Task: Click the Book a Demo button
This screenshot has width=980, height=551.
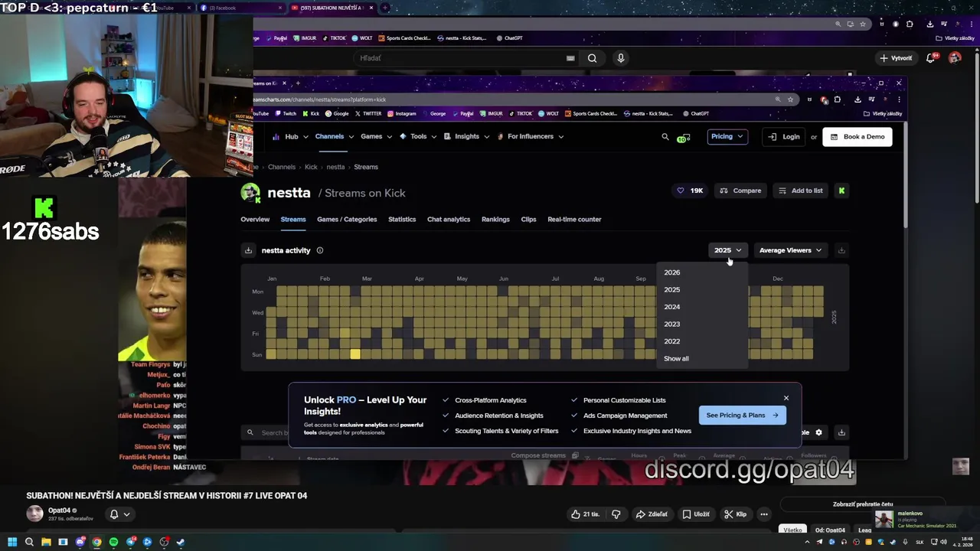Action: tap(857, 136)
